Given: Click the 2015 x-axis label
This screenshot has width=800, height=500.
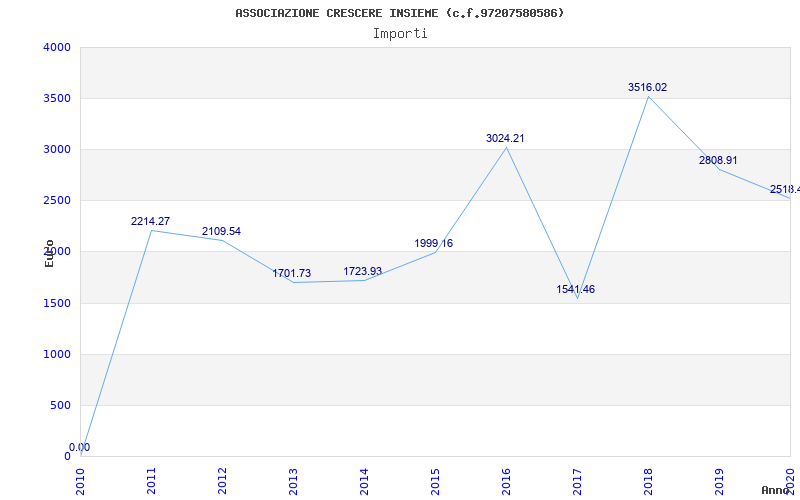Looking at the screenshot, I should (435, 482).
